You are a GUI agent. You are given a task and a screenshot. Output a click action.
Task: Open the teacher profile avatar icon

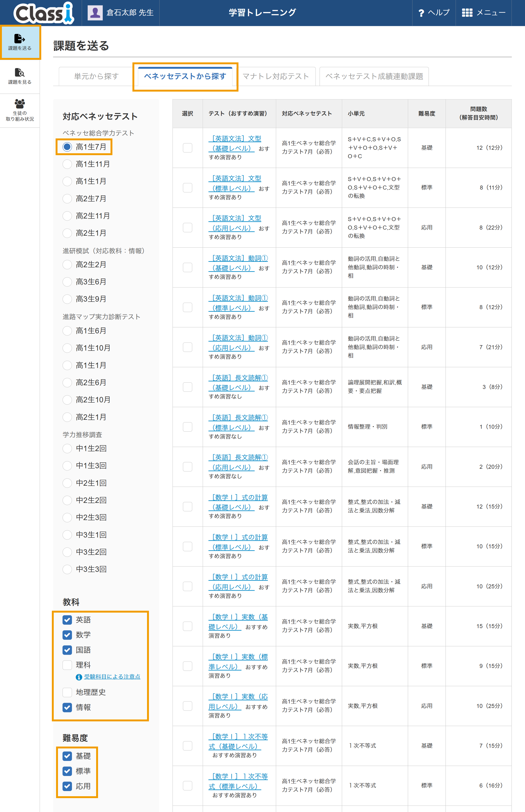point(95,13)
